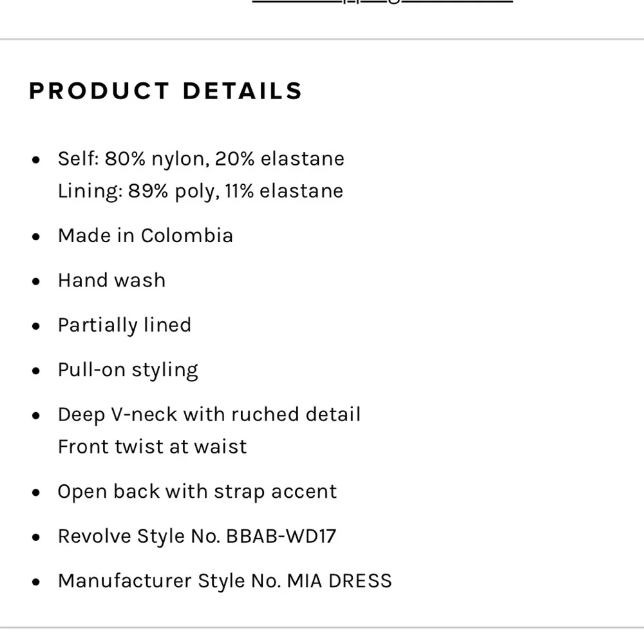The image size is (644, 644).
Task: Select the 'Self: 80% nylon, 20% elastane' line
Action: tap(201, 159)
